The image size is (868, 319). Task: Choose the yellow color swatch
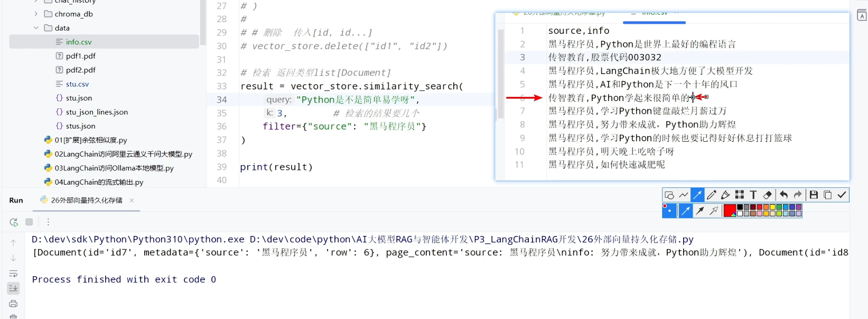click(773, 207)
